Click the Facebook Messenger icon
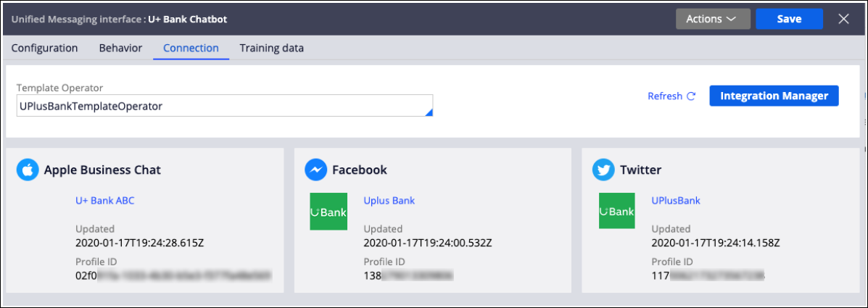868x308 pixels. point(315,170)
